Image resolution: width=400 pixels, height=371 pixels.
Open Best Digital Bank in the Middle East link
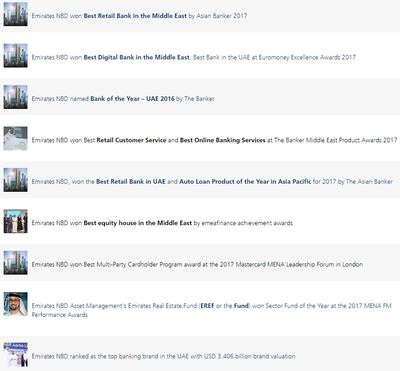coord(136,57)
